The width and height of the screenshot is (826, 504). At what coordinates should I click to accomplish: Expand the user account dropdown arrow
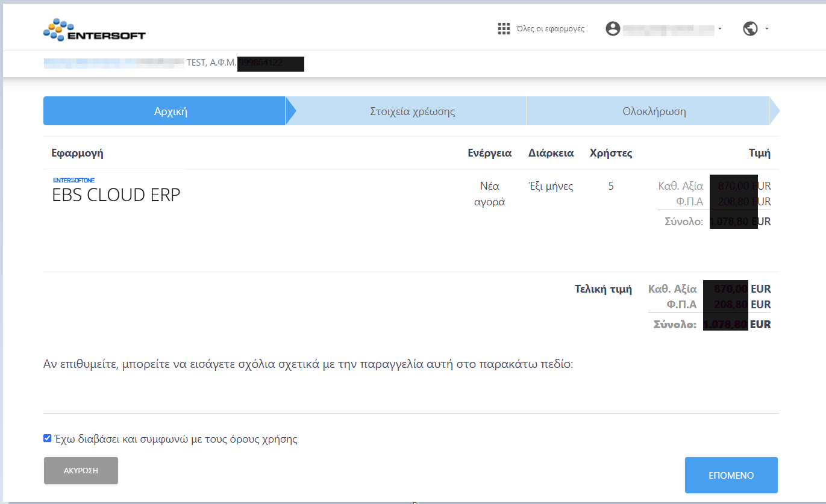click(x=720, y=29)
